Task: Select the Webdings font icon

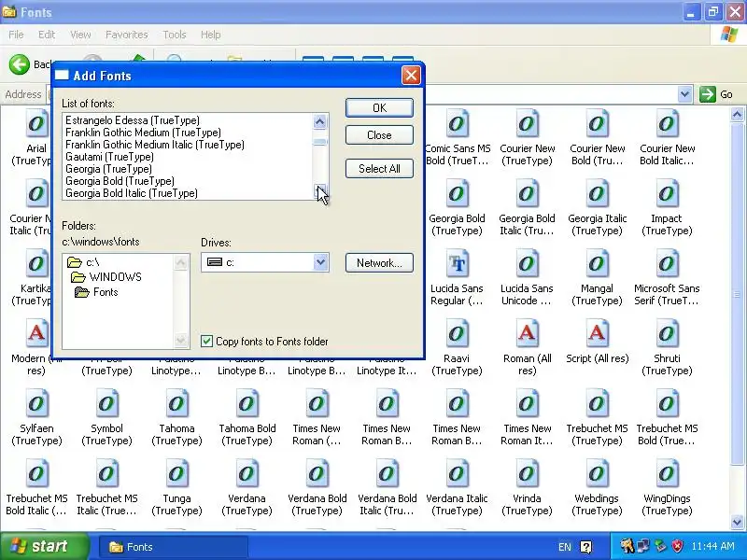Action: [597, 474]
